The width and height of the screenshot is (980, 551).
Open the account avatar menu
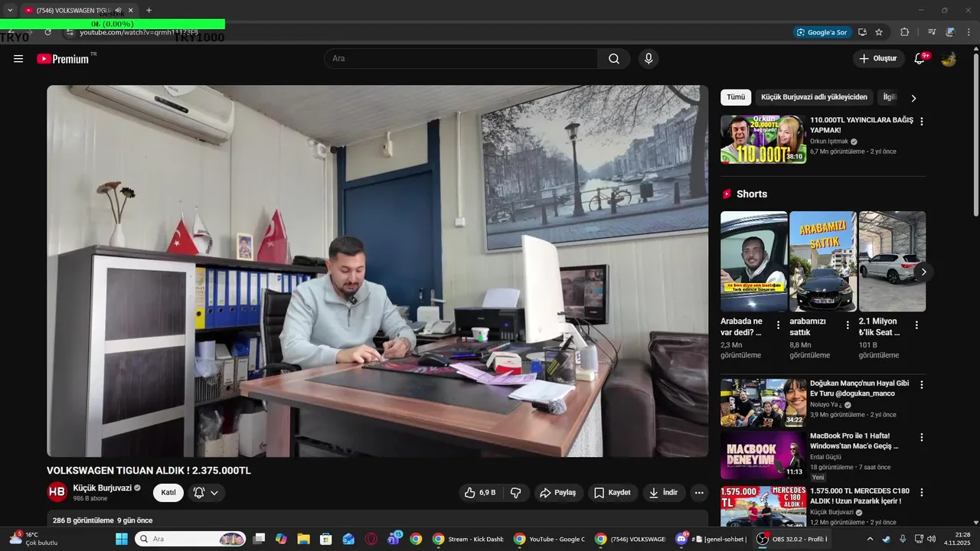949,59
